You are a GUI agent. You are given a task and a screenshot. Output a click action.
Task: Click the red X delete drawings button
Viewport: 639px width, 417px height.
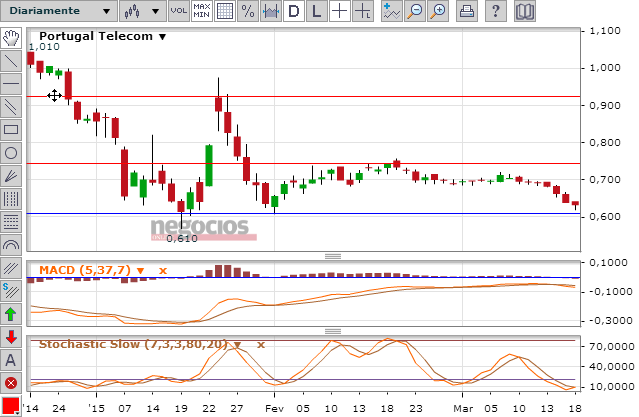coord(11,383)
